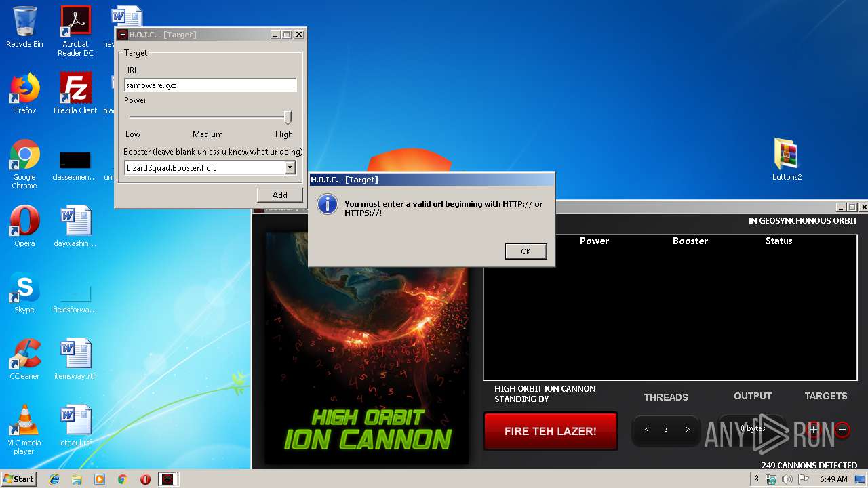Viewport: 868px width, 488px height.
Task: Click the Power column header in the targets list
Action: [594, 241]
